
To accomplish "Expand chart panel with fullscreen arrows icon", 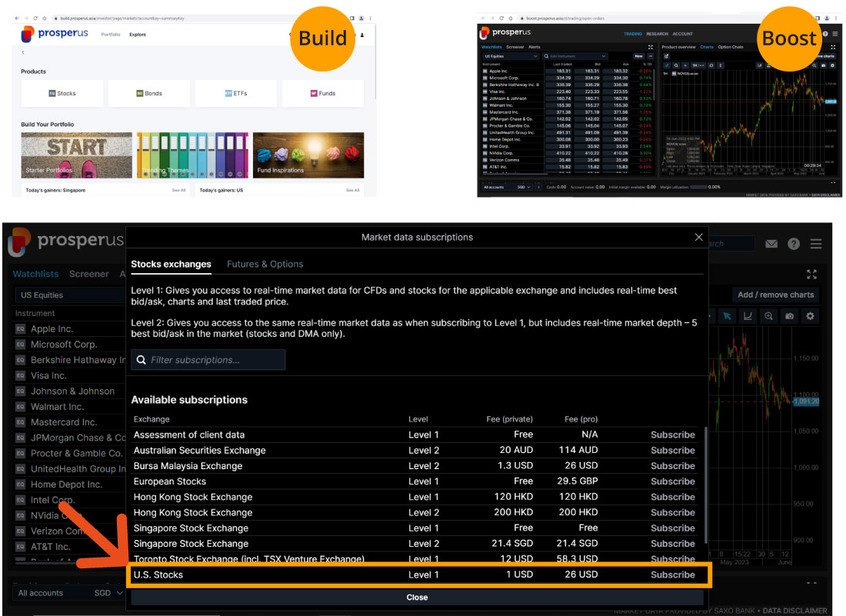I will tap(811, 274).
